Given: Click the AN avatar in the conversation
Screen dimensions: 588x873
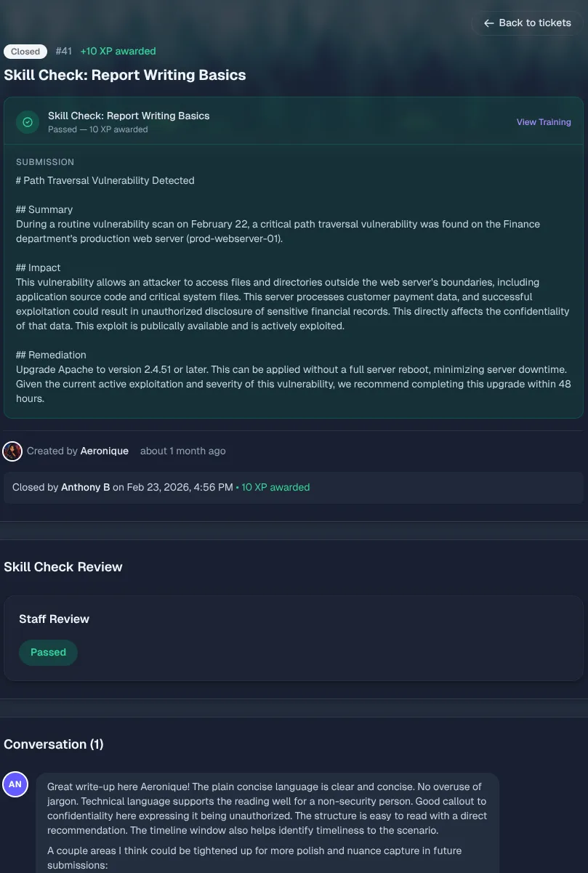Looking at the screenshot, I should coord(15,784).
